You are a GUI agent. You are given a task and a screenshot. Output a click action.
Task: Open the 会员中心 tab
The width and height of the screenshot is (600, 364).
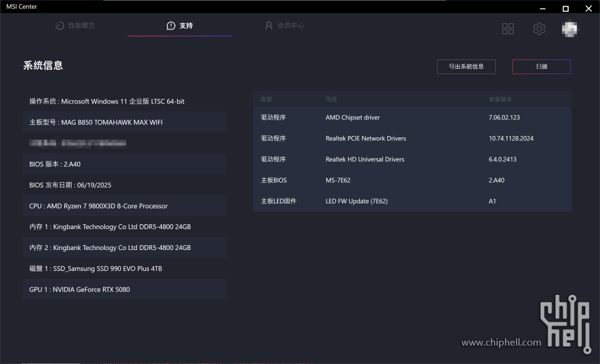pos(285,26)
